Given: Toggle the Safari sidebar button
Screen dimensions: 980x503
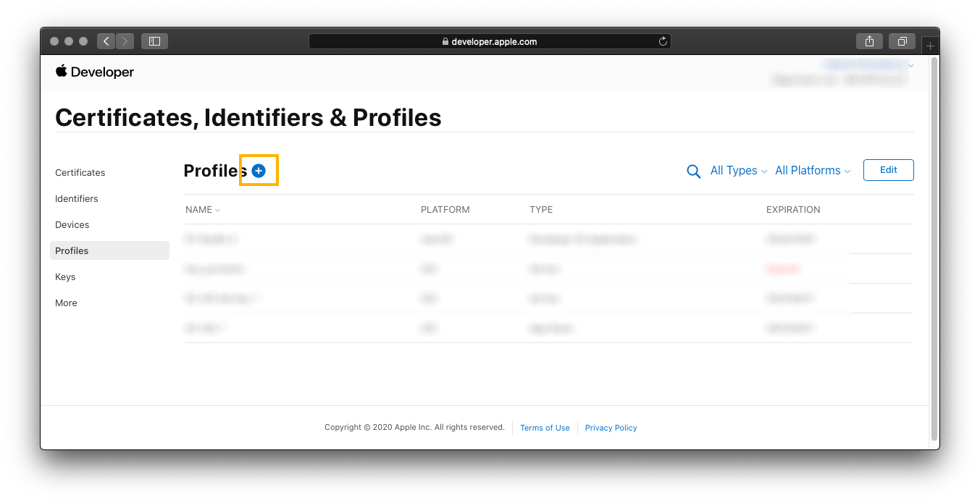Looking at the screenshot, I should pos(154,41).
